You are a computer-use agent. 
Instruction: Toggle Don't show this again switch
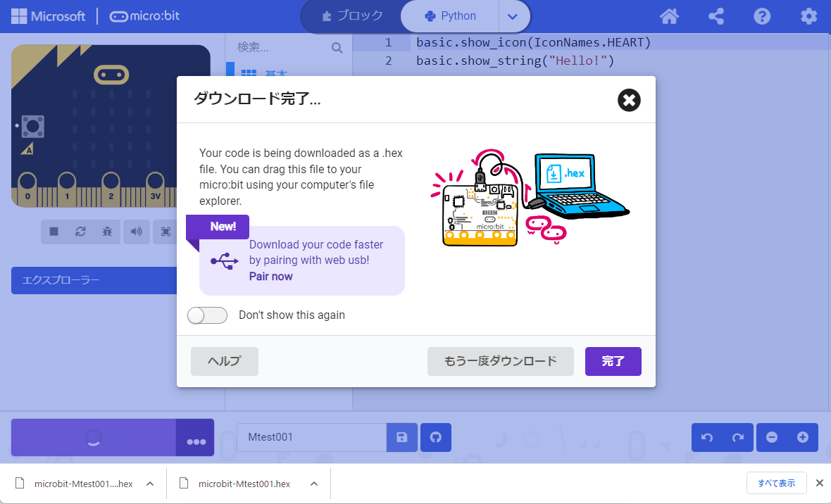207,315
